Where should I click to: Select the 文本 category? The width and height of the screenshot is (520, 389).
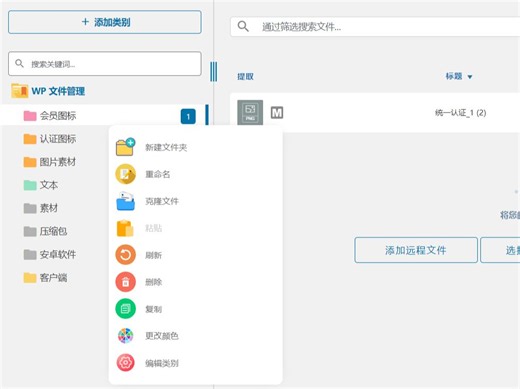(49, 185)
